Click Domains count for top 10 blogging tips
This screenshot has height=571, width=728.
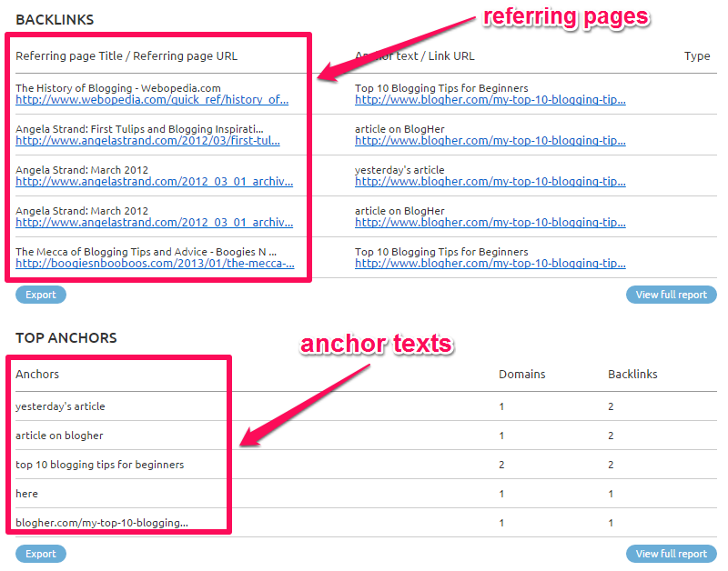[501, 465]
